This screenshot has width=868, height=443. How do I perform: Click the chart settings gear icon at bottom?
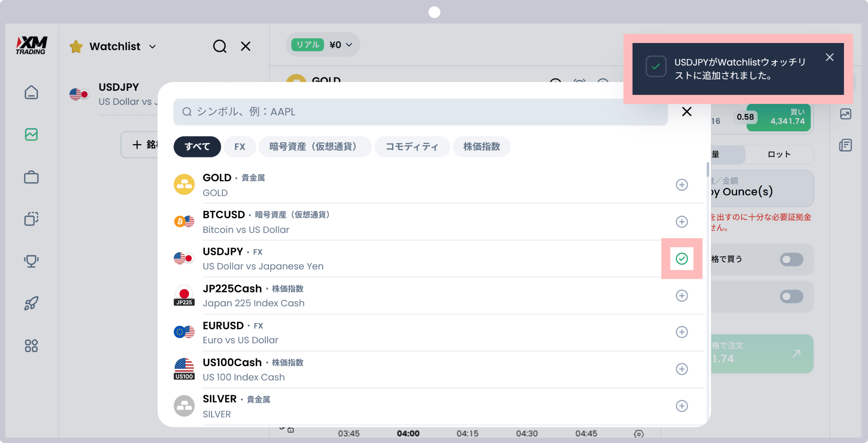639,434
